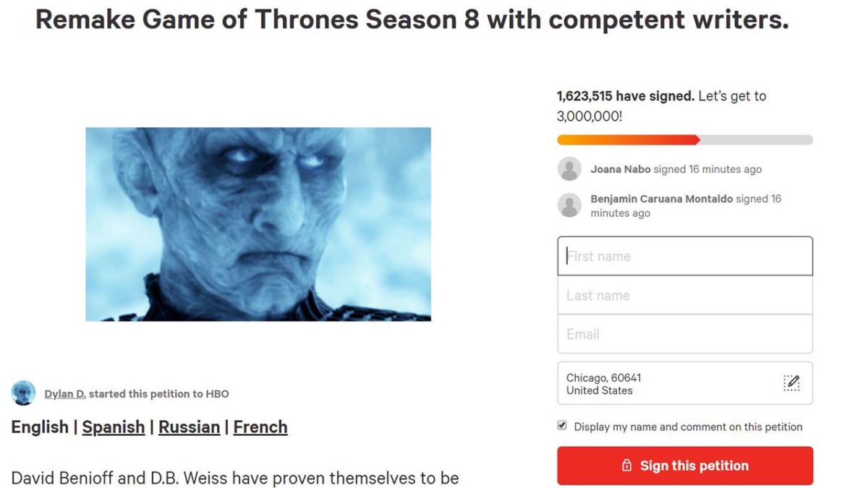Viewport: 868px width, 488px height.
Task: Open the French translation
Action: tap(260, 427)
